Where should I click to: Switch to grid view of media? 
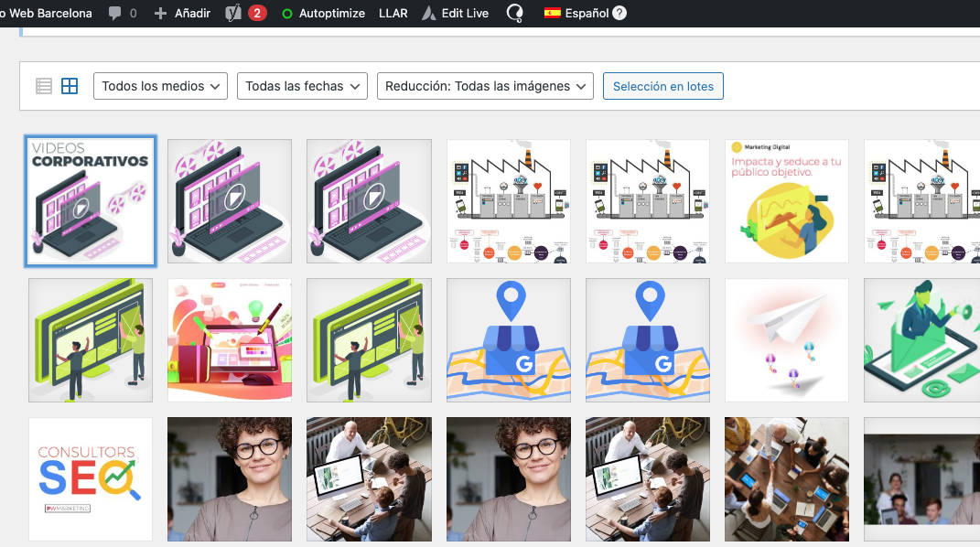[x=70, y=86]
